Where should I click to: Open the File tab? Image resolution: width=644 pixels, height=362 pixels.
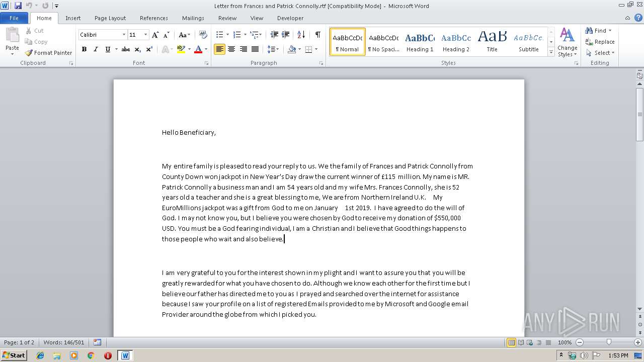[14, 18]
